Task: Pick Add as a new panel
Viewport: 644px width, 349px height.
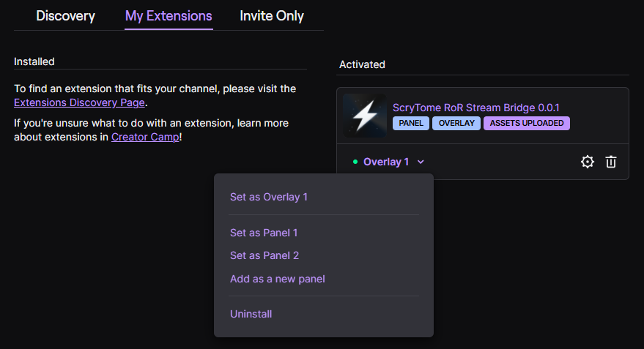Action: point(277,279)
